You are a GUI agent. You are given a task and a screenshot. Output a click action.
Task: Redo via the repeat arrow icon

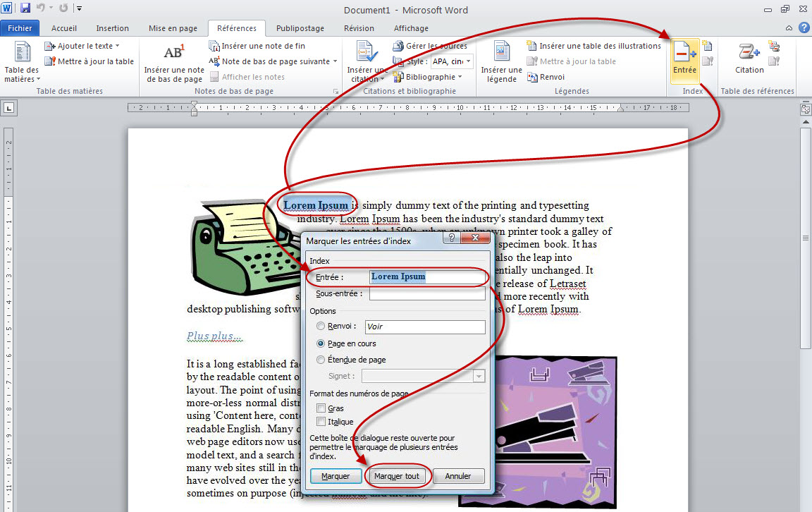coord(63,8)
